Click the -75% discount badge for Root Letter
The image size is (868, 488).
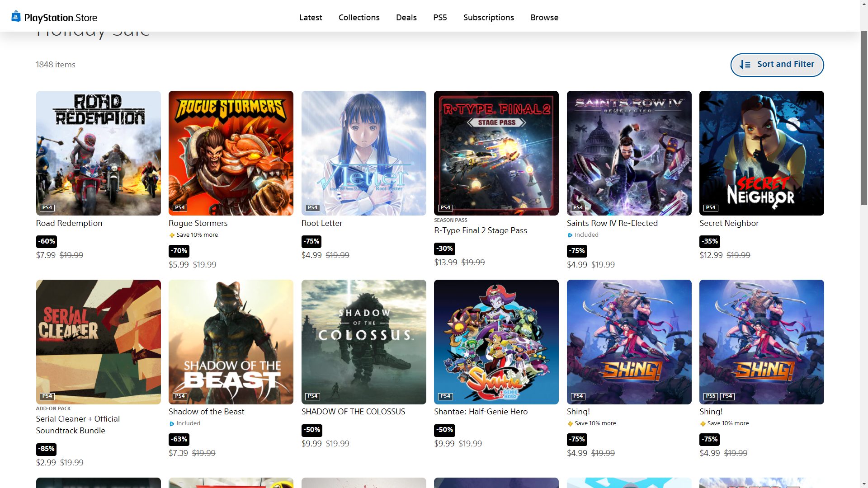(x=311, y=241)
